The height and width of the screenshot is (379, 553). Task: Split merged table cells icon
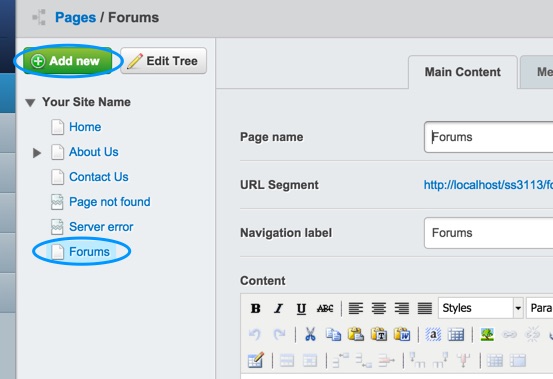[495, 361]
